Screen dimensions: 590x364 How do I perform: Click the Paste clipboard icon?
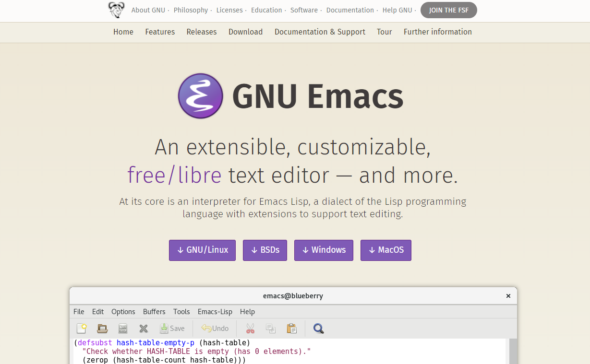pyautogui.click(x=291, y=329)
